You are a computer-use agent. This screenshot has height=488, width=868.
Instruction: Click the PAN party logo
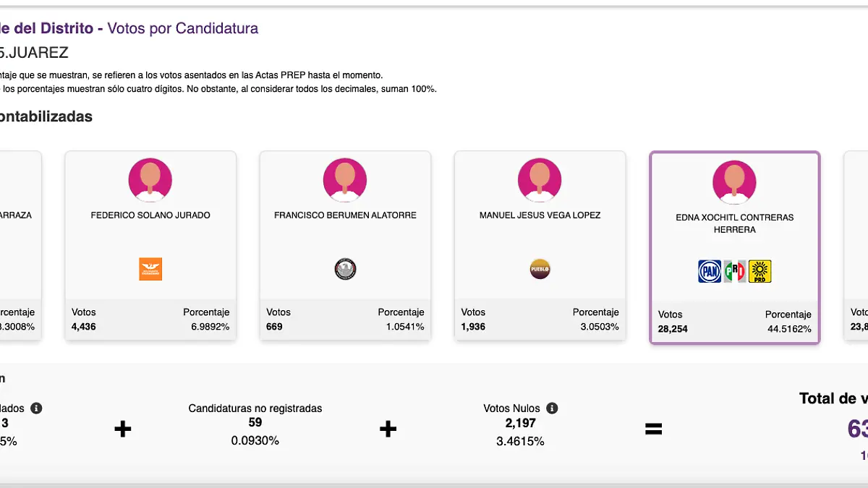[x=710, y=271]
